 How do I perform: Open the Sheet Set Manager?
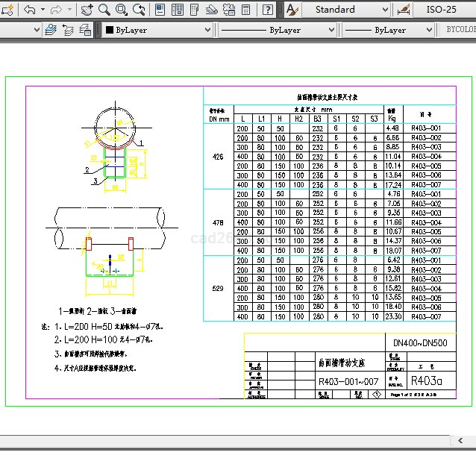(x=212, y=10)
